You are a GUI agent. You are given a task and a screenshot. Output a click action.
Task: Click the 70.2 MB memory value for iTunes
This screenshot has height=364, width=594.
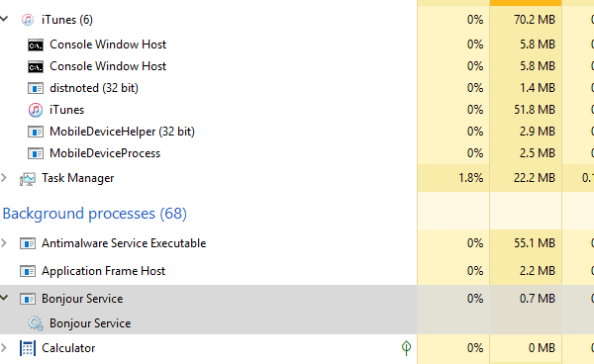point(535,20)
